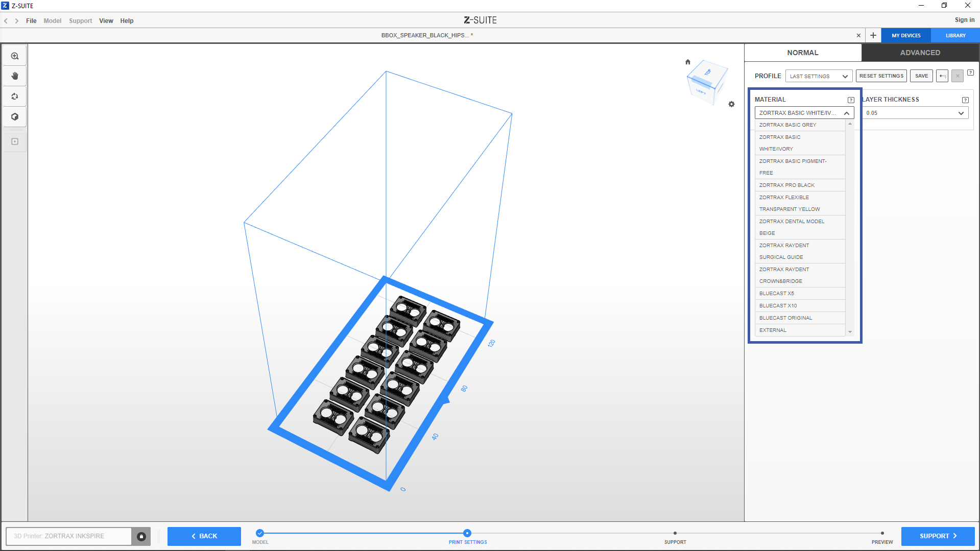Select the Zoom tool in left toolbar
The width and height of the screenshot is (980, 551).
15,56
